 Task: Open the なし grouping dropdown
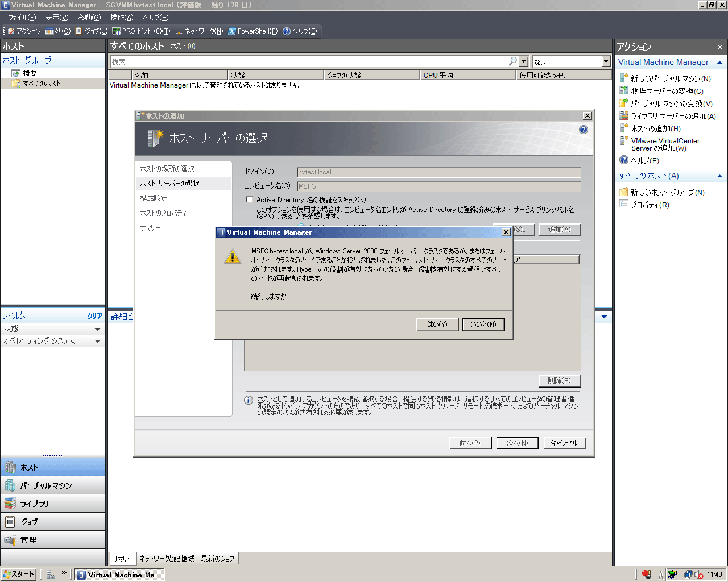coord(606,61)
